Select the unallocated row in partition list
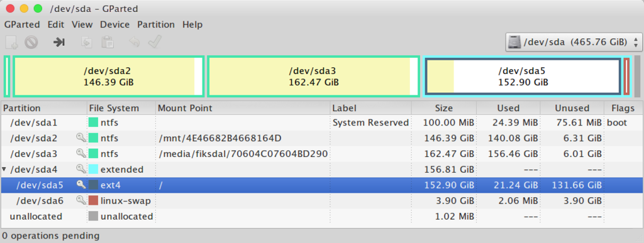The image size is (644, 243). coord(321,217)
